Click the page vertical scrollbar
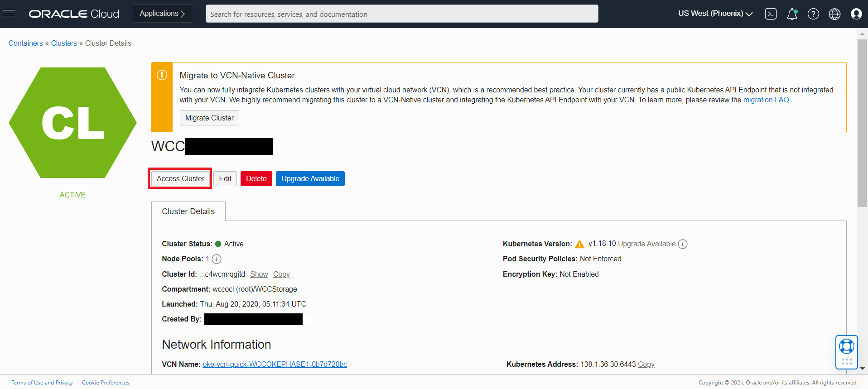The image size is (868, 389). pos(862,123)
